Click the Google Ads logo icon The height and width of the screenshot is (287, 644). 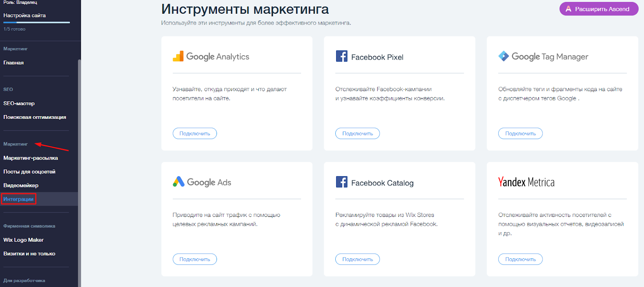(x=179, y=182)
